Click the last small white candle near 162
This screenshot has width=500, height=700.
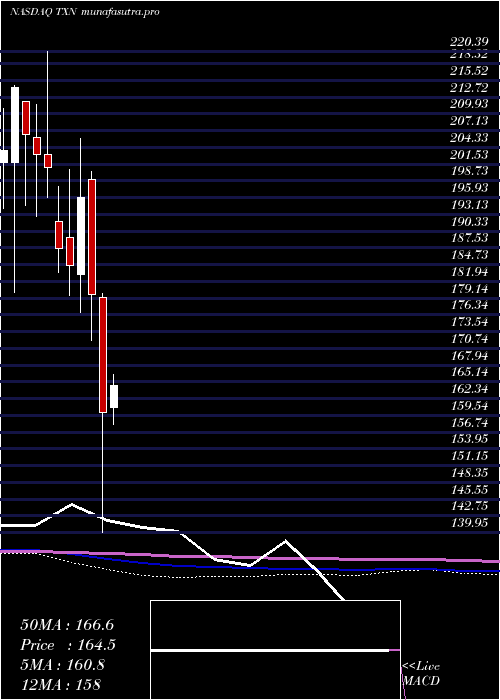tap(114, 396)
